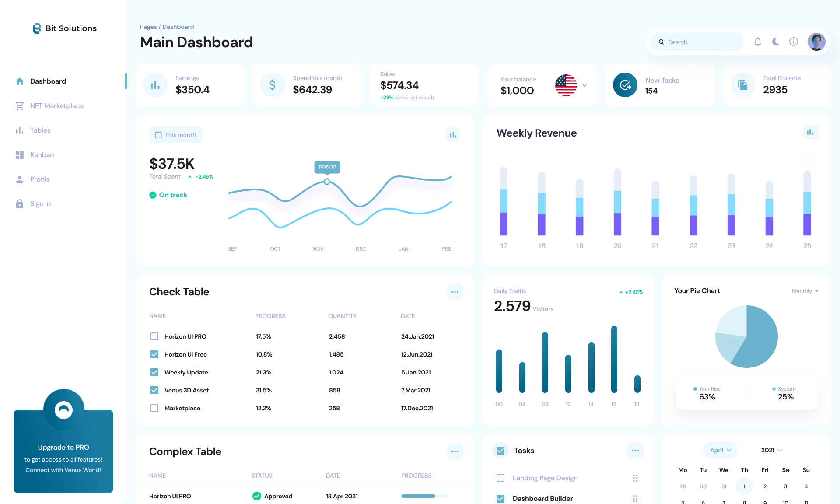Click the info circle icon in header
This screenshot has height=504, width=840.
(794, 42)
